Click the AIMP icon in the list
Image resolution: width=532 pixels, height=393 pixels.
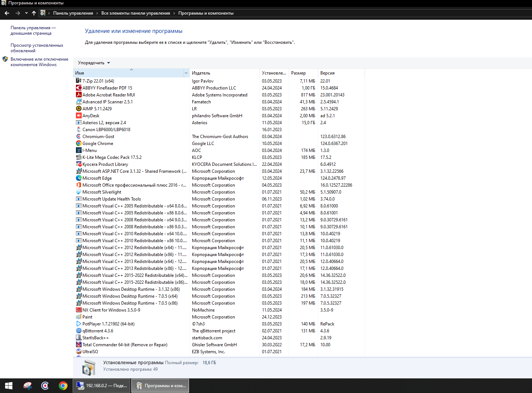pos(78,109)
